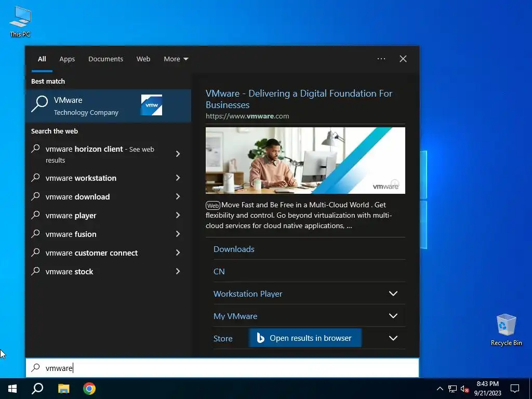Click the Windows Start button
Screen dimensions: 532x399
coord(12,389)
